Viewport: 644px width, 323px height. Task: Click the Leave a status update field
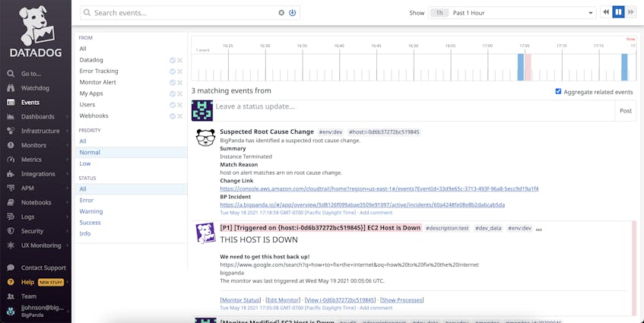[414, 111]
